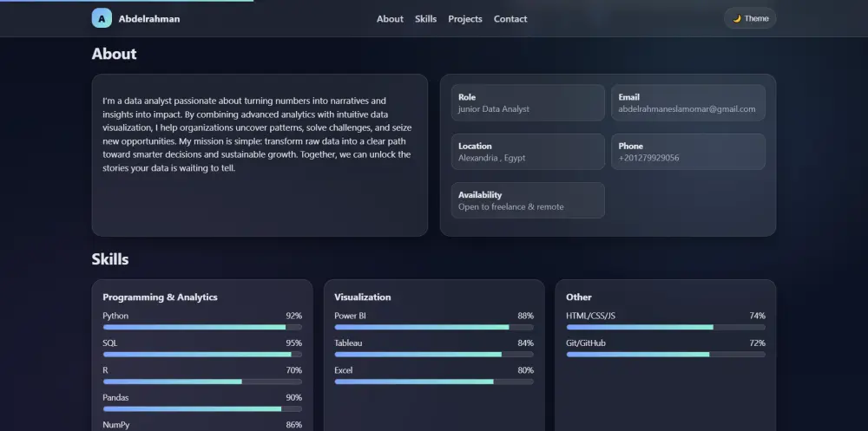Click the Tableau skill label

tap(348, 343)
